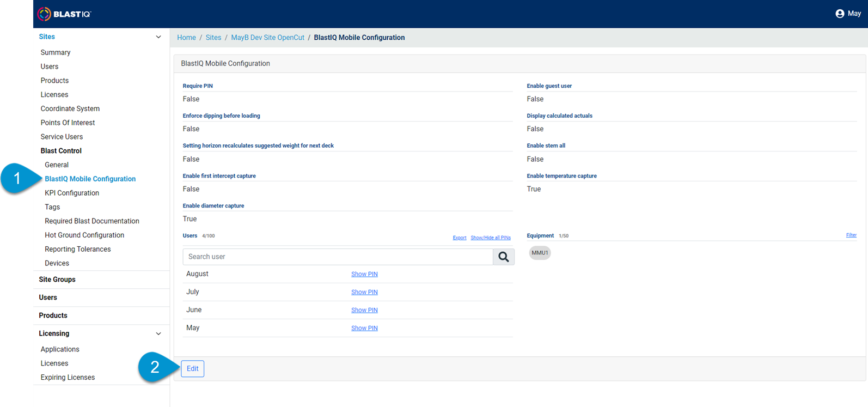Click the Display calculated actuals label
Screen dimensions: 868x407
tap(559, 116)
